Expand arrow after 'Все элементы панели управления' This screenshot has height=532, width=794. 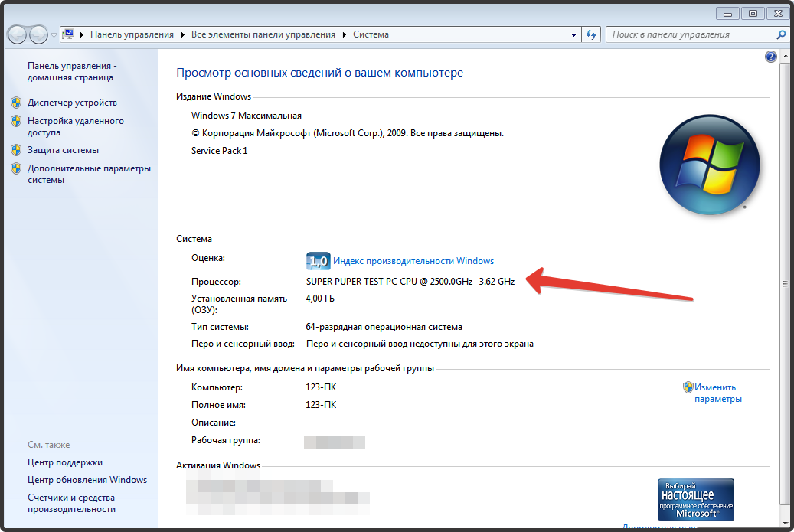pos(345,34)
